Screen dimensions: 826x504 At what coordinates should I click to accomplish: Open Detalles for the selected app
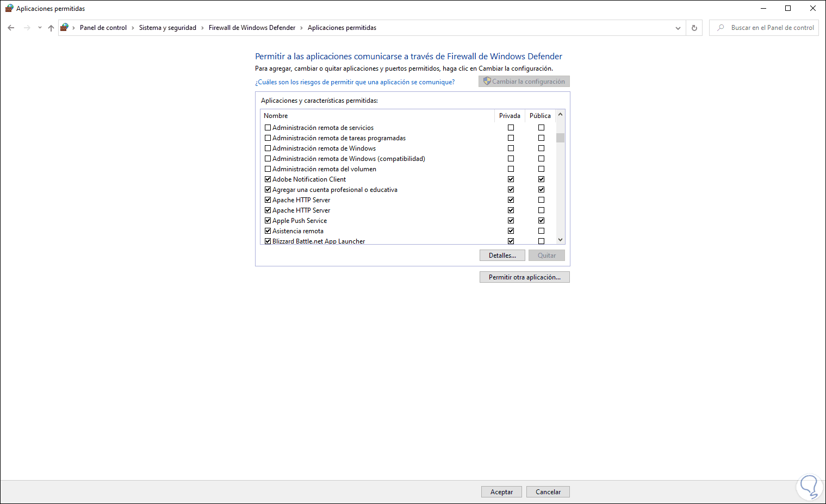(502, 256)
